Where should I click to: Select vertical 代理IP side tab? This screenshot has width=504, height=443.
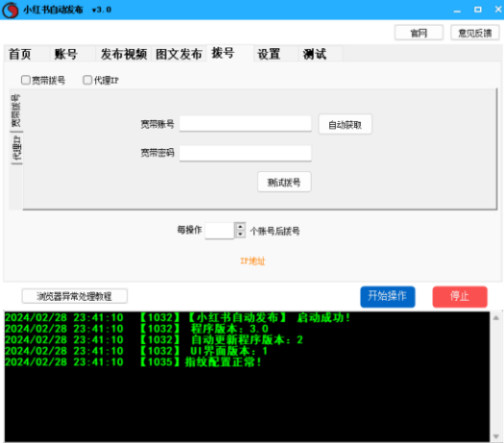(x=16, y=148)
